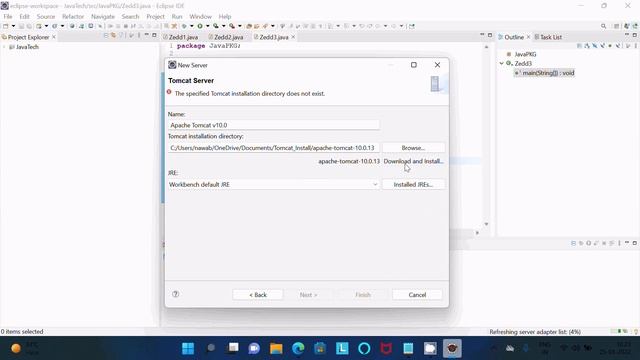The width and height of the screenshot is (640, 360).
Task: Click the Eclipse icon in the taskbar
Action: [452, 348]
